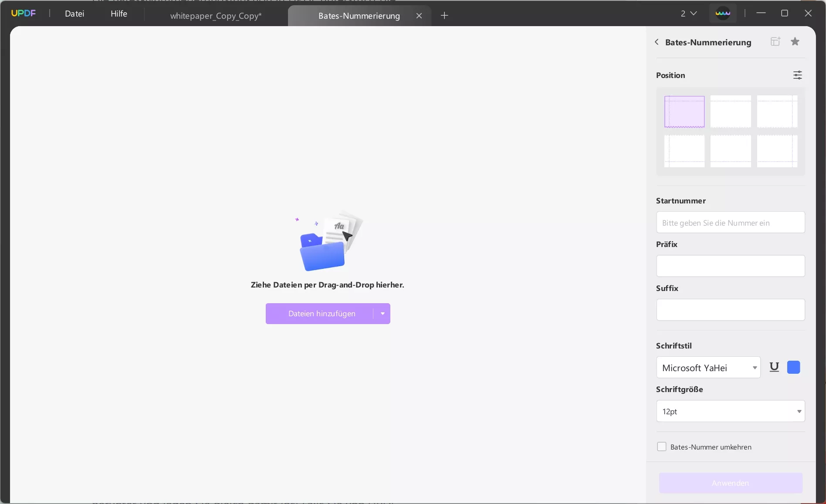Select bottom-right position cell

point(777,151)
